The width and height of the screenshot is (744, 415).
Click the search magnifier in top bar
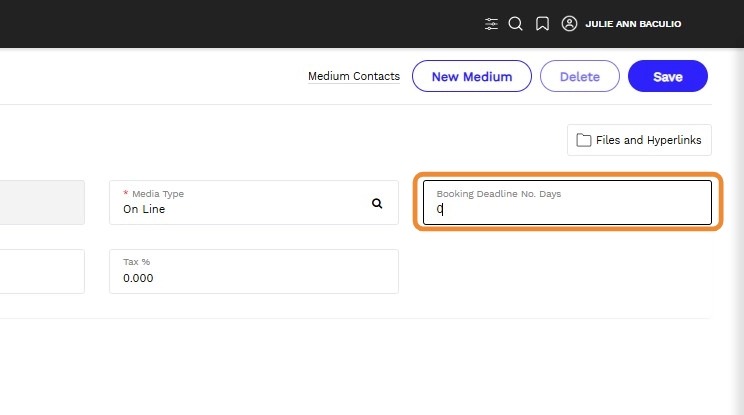tap(516, 24)
